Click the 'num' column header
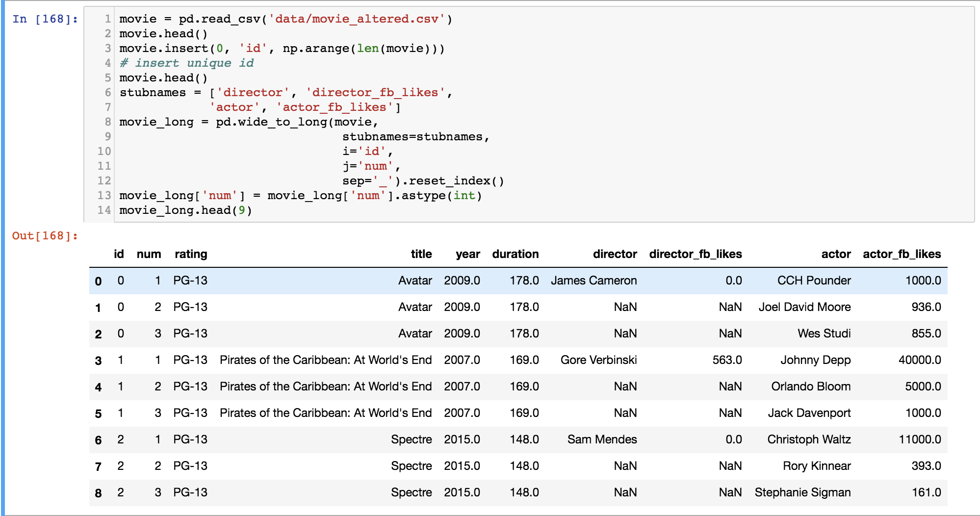This screenshot has height=516, width=980. tap(149, 254)
